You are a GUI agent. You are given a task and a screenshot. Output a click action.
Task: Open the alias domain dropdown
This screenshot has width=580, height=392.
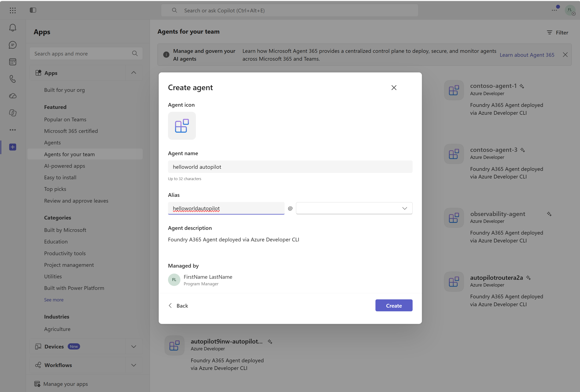(354, 208)
